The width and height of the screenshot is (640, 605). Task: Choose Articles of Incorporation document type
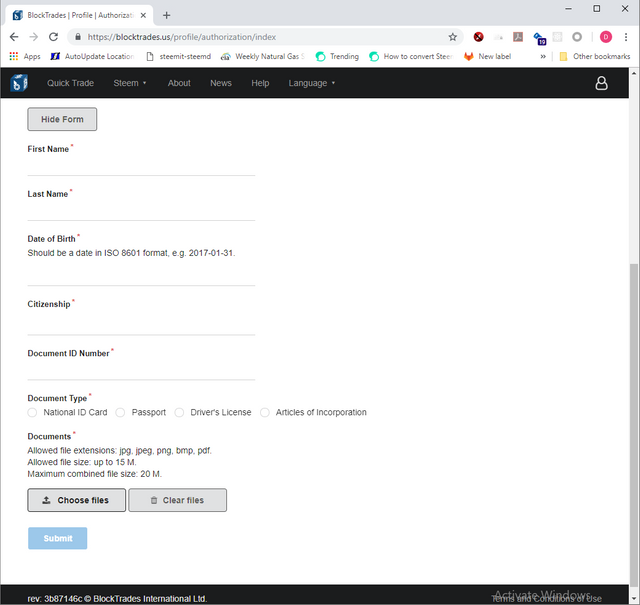(x=265, y=412)
